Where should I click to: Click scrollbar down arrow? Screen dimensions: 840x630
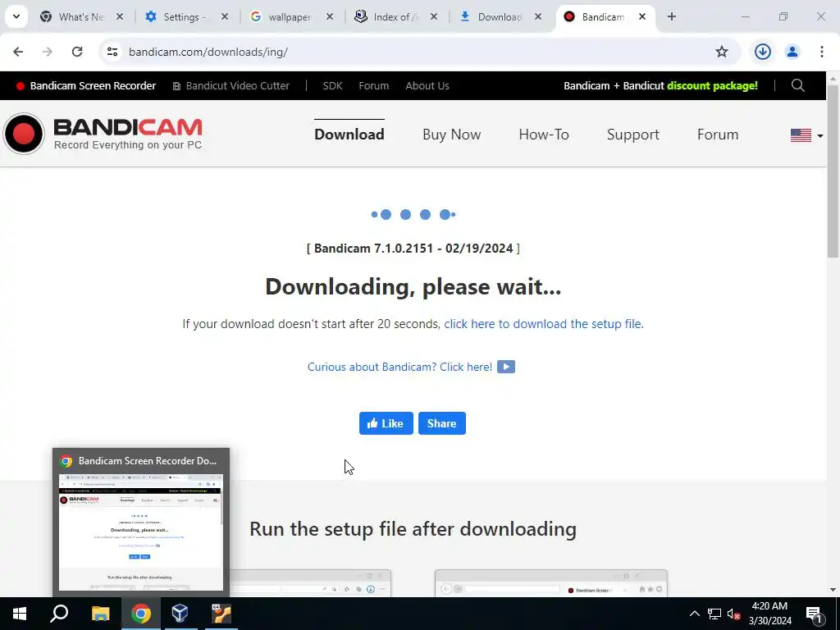click(833, 590)
